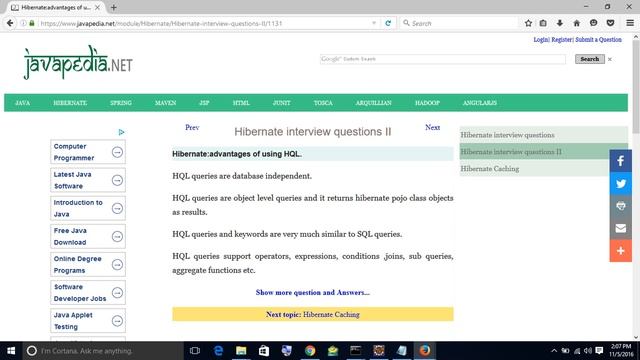
Task: Open the ARQUILLIAN menu item
Action: pos(373,103)
